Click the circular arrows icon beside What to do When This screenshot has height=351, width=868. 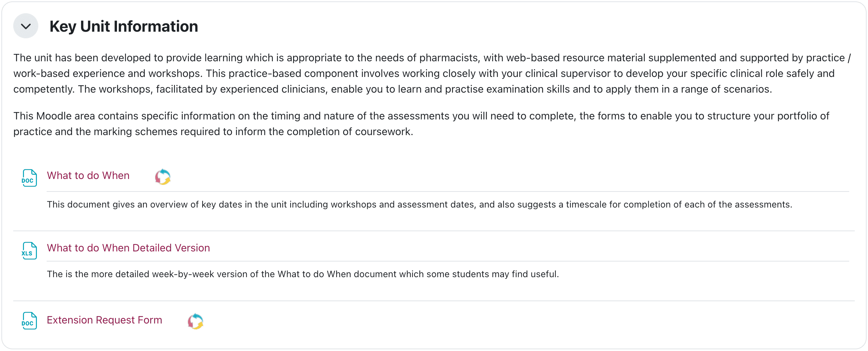163,177
